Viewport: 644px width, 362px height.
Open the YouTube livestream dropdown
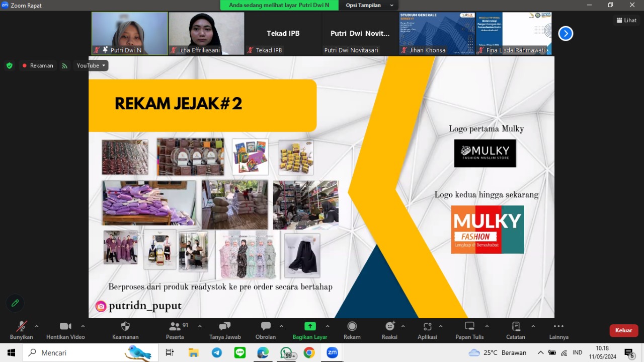click(x=91, y=65)
